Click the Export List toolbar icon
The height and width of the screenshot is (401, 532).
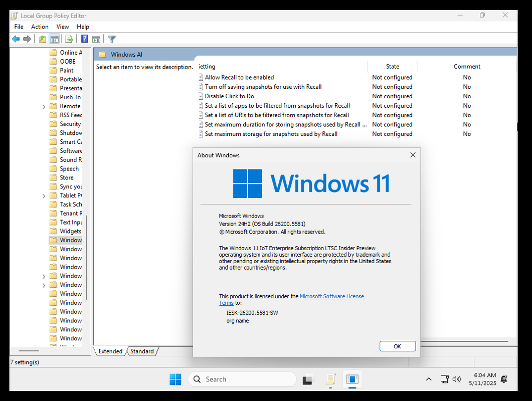tap(69, 39)
